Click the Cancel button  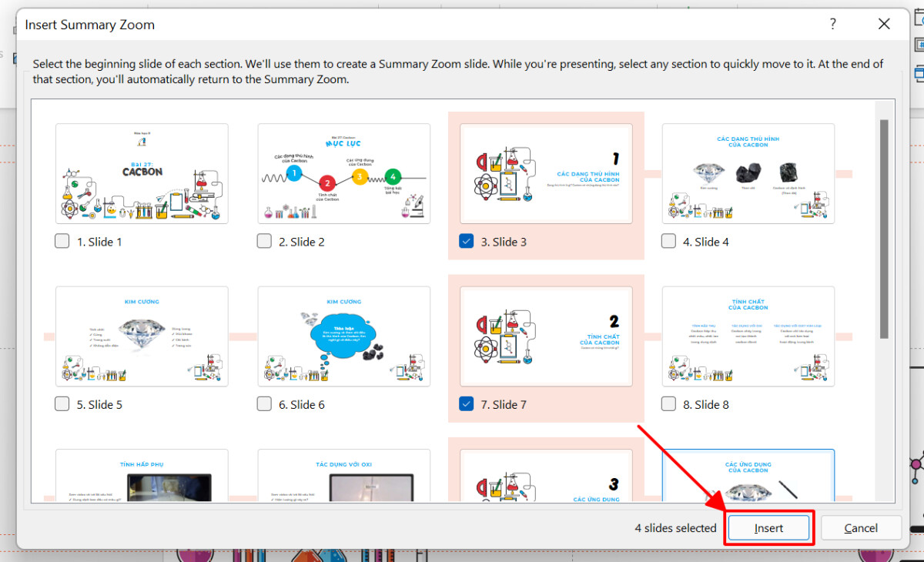pos(861,527)
